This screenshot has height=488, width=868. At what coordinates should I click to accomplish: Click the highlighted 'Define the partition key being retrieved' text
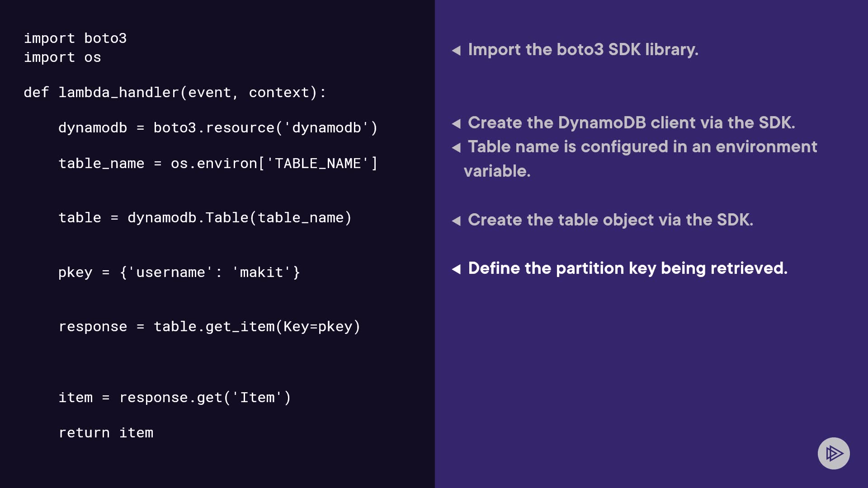pos(627,268)
